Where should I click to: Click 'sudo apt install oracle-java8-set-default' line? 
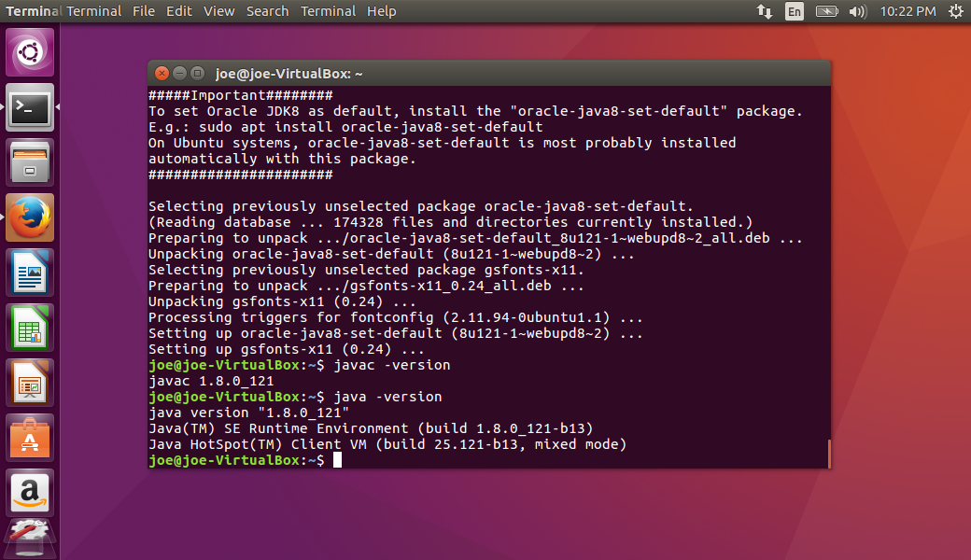point(345,127)
